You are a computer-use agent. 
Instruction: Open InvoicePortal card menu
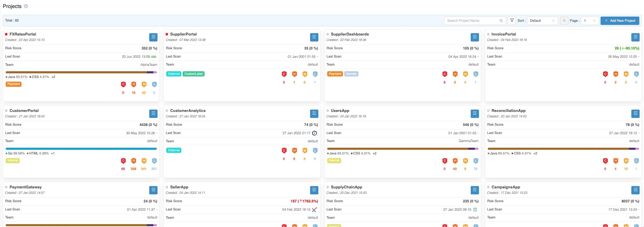point(635,37)
